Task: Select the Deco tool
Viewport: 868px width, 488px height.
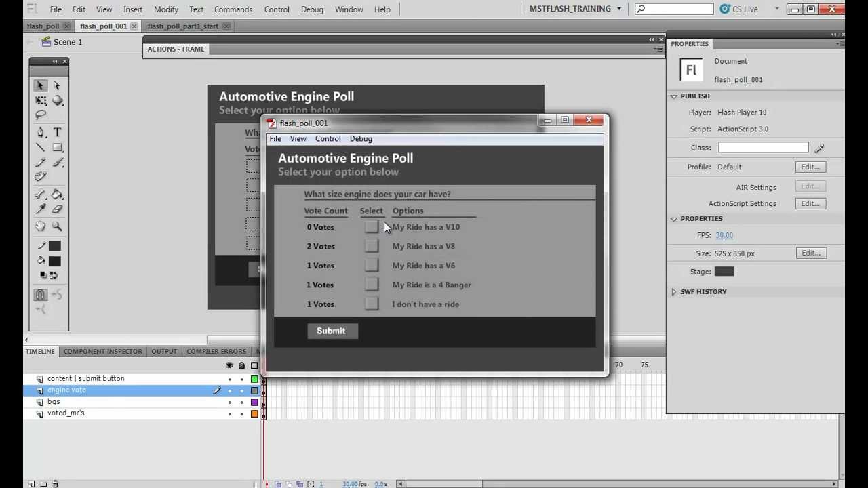Action: 41,177
